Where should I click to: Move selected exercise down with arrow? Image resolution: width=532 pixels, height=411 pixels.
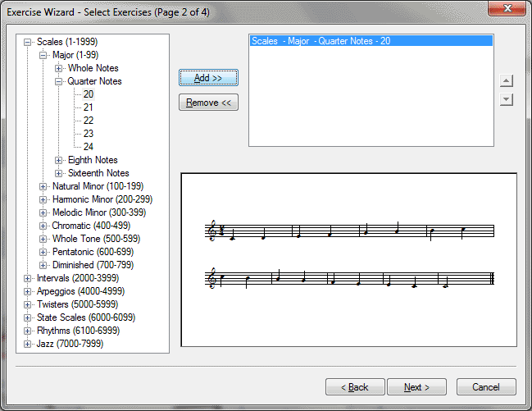(506, 99)
